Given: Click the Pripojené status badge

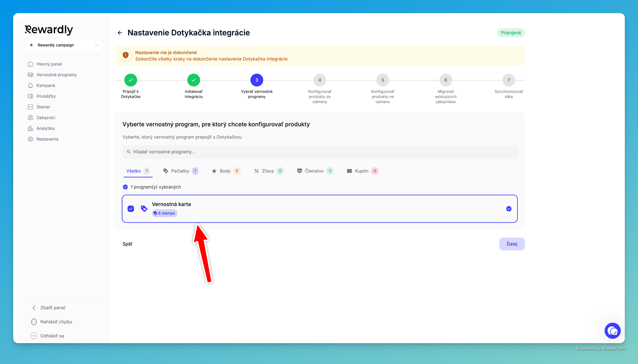Looking at the screenshot, I should click(511, 33).
